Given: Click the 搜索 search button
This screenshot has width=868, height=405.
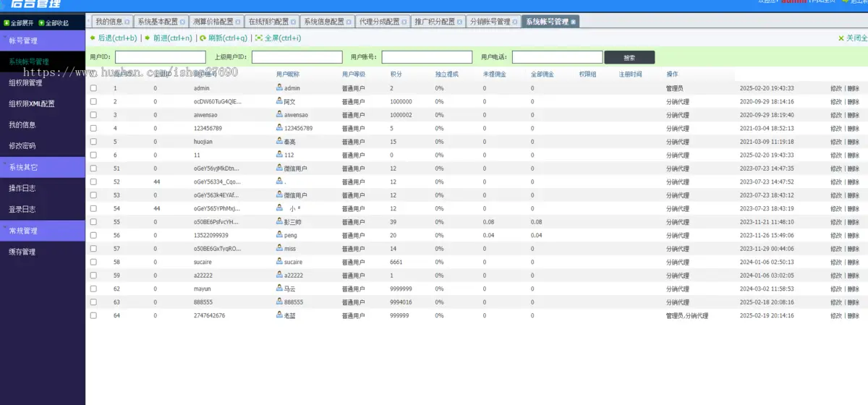Looking at the screenshot, I should pyautogui.click(x=629, y=57).
